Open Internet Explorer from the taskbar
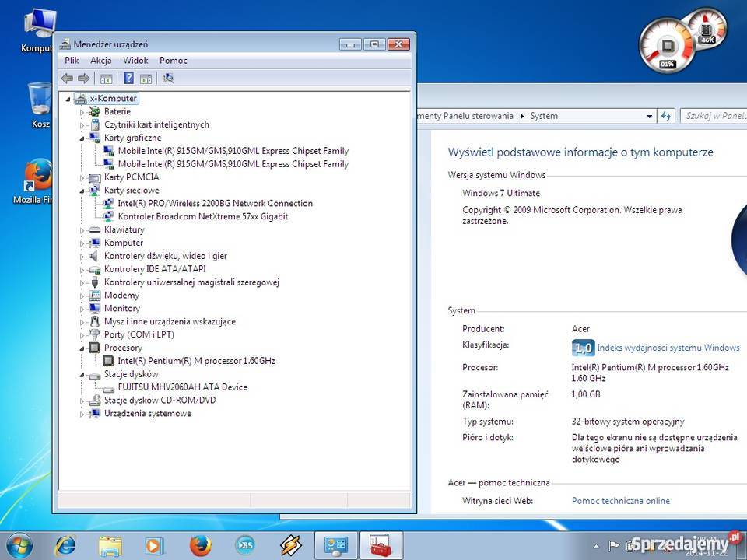The image size is (747, 560). point(65,544)
